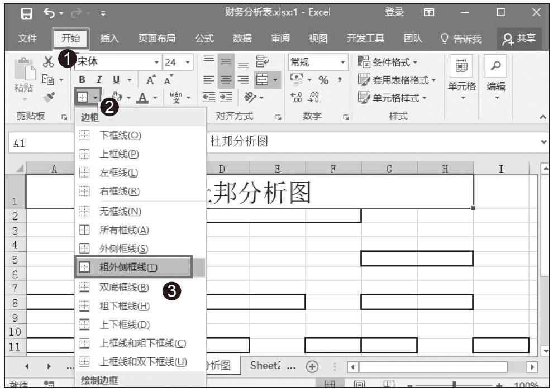Click the zoom slider in status bar

click(x=455, y=385)
